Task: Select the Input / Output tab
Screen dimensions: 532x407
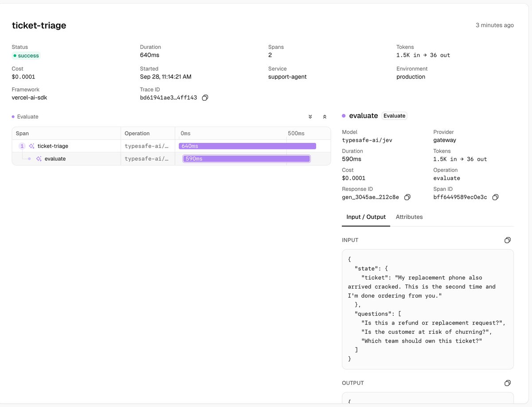Action: pyautogui.click(x=366, y=217)
